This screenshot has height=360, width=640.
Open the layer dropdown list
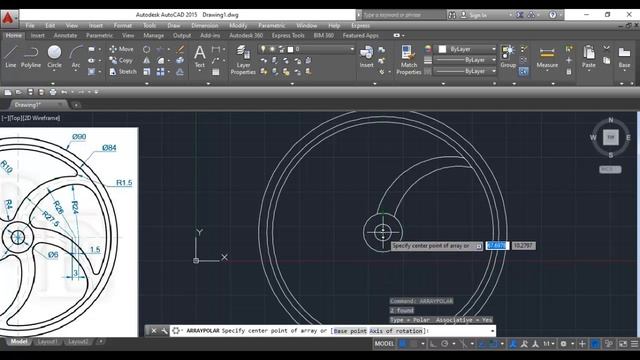coord(352,49)
